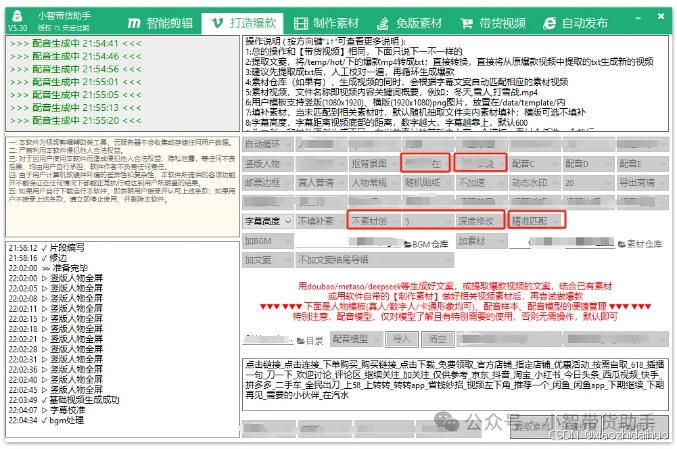Click inside the 操作说明 instructions box

point(456,83)
